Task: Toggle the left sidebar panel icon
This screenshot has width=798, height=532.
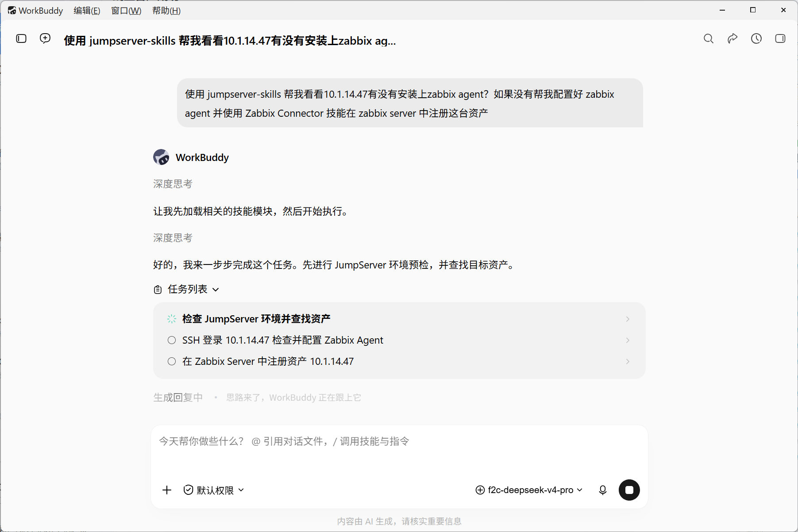Action: pos(21,38)
